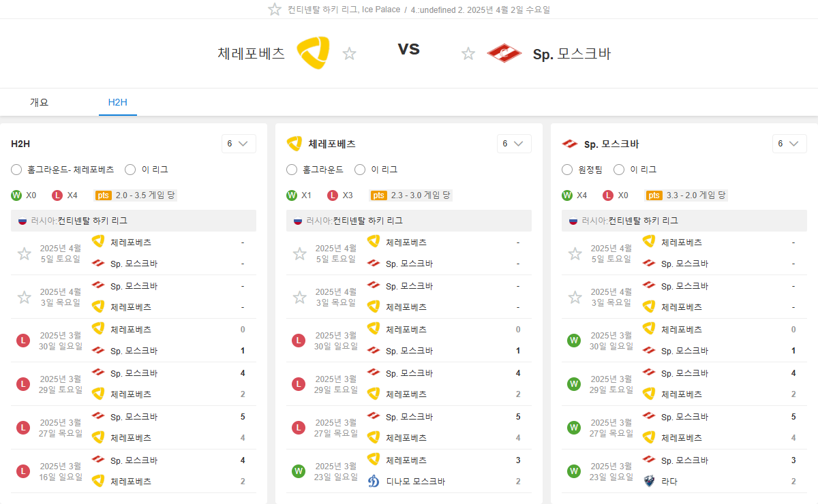Click the Sp. 모스크바 red diamond logo in header
The width and height of the screenshot is (818, 504).
pos(504,53)
